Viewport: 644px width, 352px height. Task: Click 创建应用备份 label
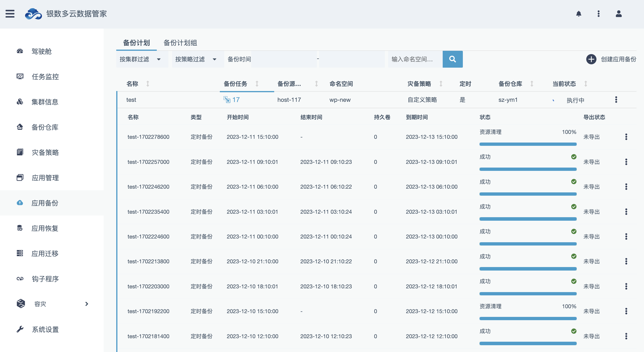click(x=618, y=59)
